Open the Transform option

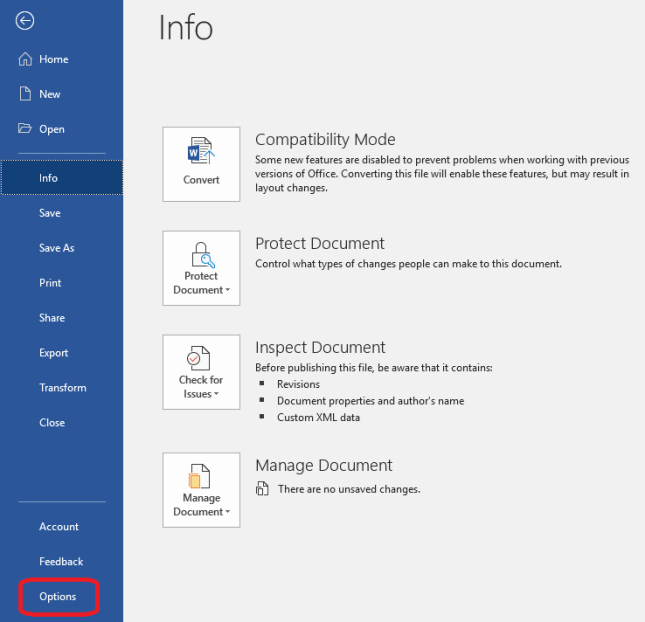pos(62,388)
